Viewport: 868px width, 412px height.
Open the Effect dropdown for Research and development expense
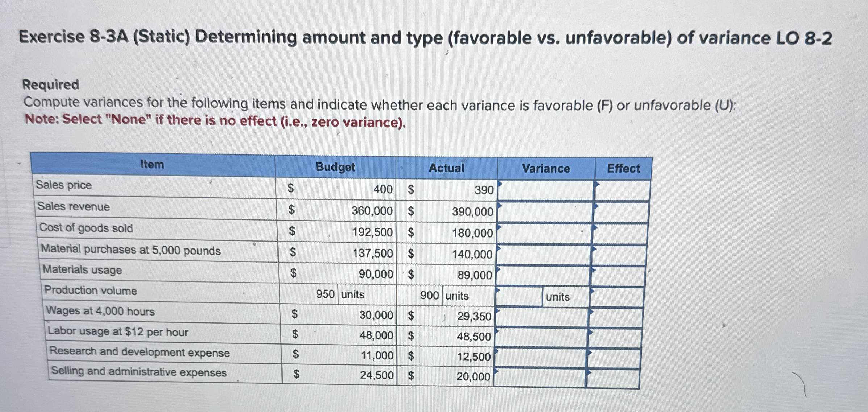[621, 357]
